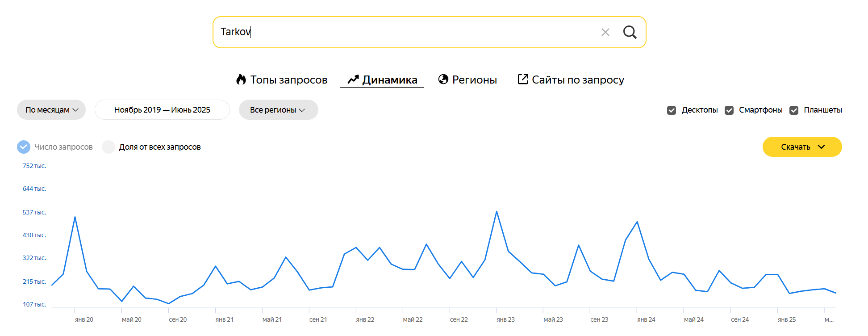Open the Регионы tab
This screenshot has height=336, width=868.
pos(474,80)
